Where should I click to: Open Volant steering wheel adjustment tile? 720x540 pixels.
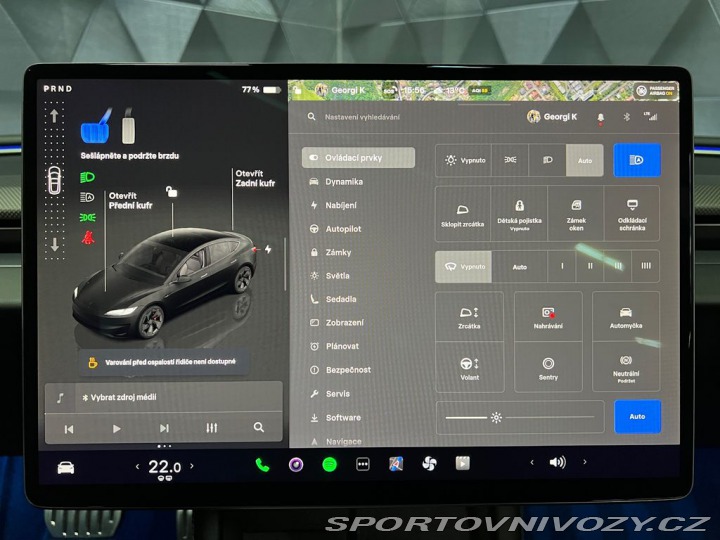tap(469, 367)
